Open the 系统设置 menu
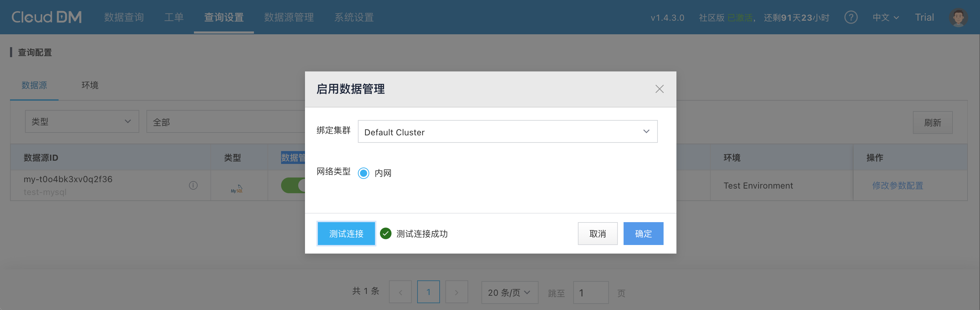This screenshot has height=310, width=980. point(354,17)
